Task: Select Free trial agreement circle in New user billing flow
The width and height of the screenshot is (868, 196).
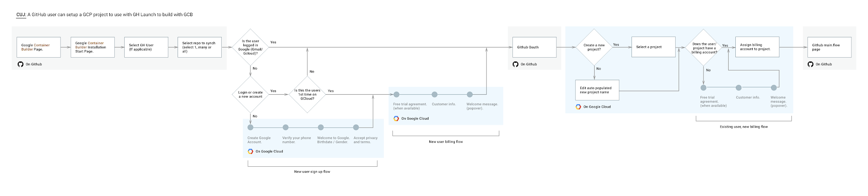Action: (x=396, y=95)
